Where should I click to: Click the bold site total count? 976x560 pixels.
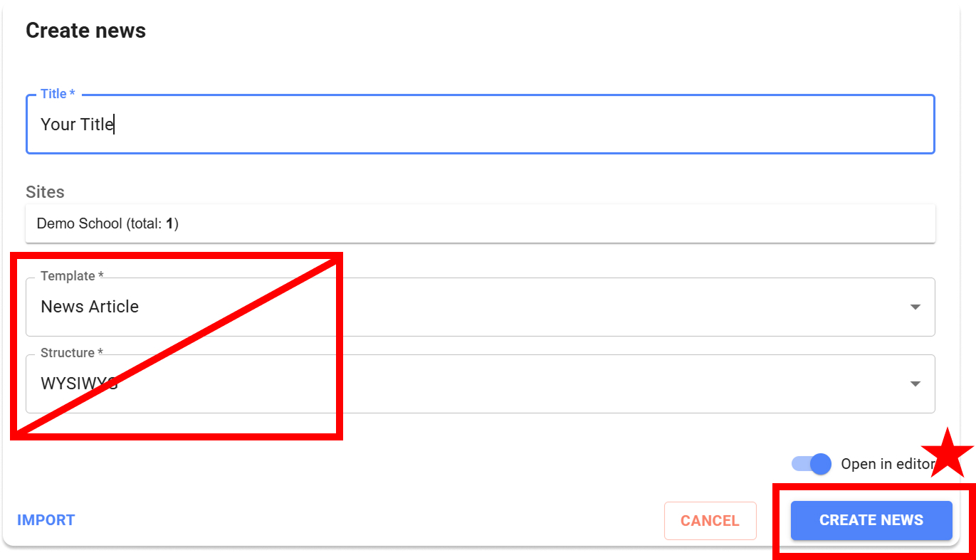[x=170, y=223]
